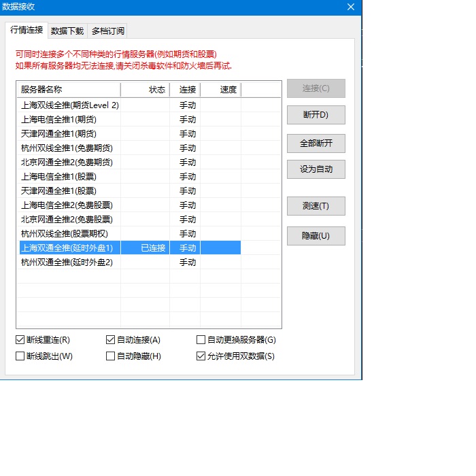Screen dimensions: 476x476
Task: Enable the 自动隐藏(H) checkbox
Action: coord(110,356)
